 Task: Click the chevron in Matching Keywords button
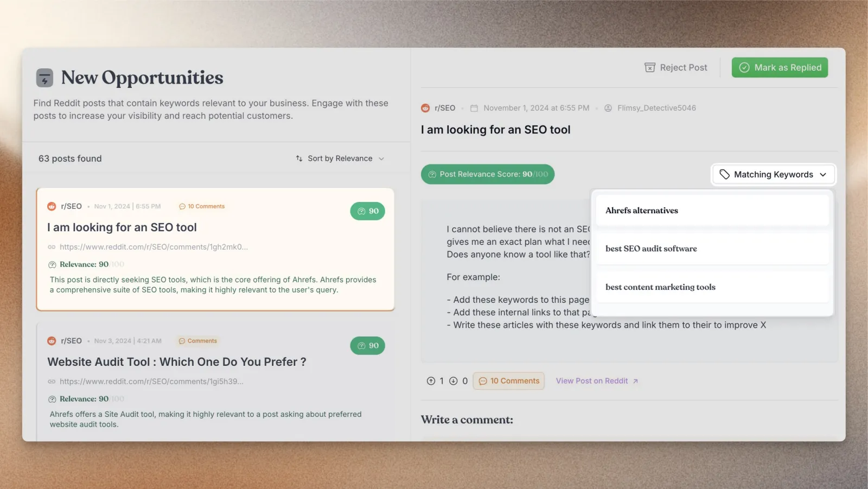point(823,175)
